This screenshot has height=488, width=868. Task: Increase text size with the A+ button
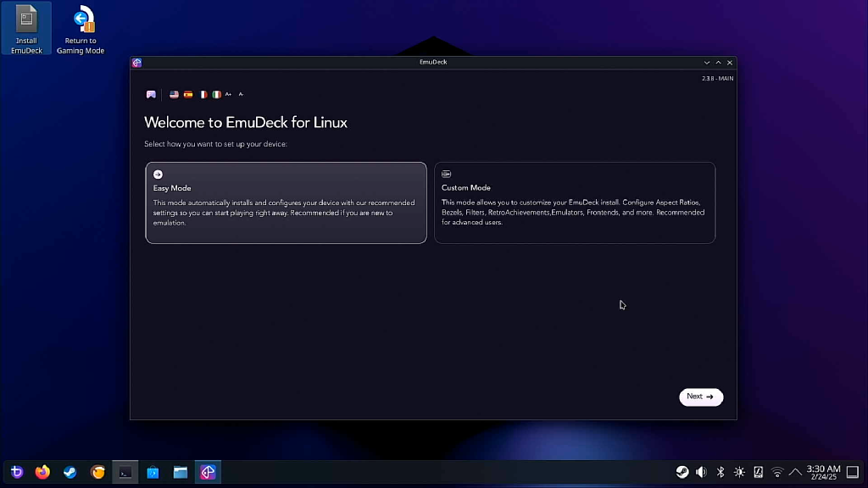coord(228,94)
